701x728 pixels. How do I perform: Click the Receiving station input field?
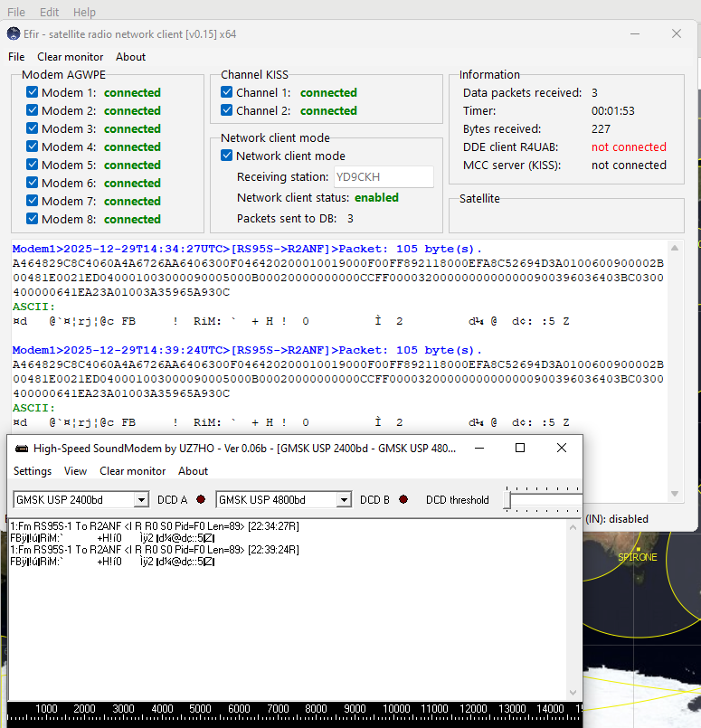point(384,177)
